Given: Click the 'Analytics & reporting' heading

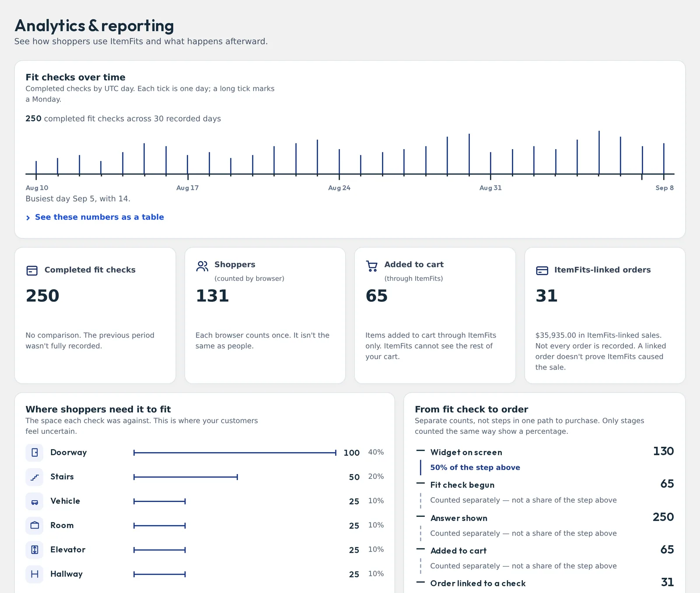Looking at the screenshot, I should [94, 26].
